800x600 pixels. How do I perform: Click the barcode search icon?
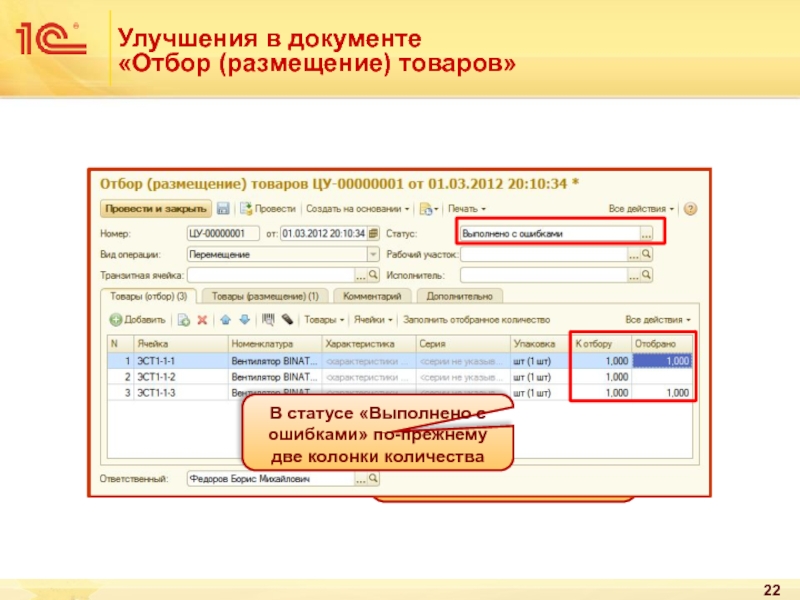pyautogui.click(x=268, y=320)
